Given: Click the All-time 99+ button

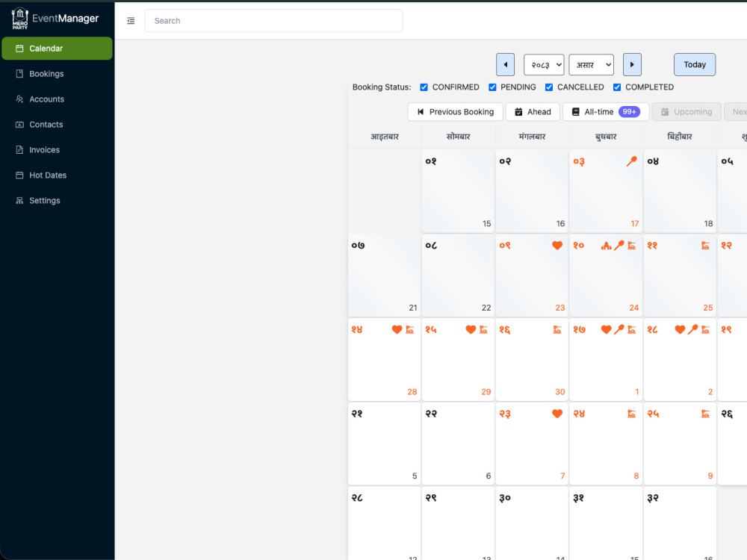Looking at the screenshot, I should pyautogui.click(x=606, y=112).
